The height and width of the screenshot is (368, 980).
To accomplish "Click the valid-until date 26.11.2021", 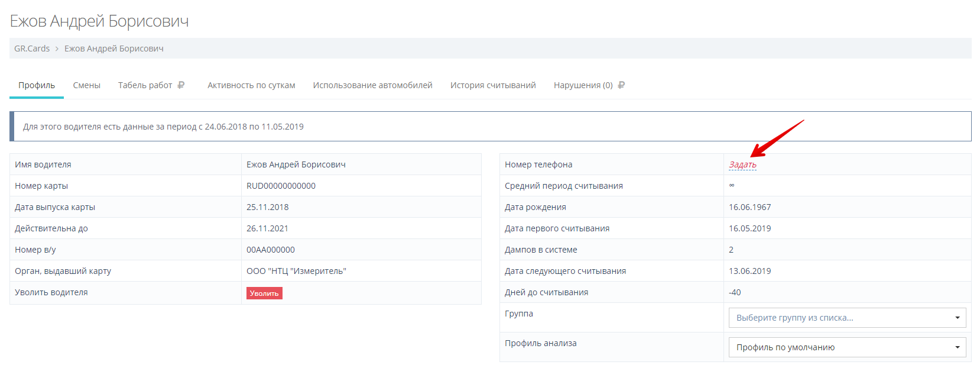I will (268, 228).
